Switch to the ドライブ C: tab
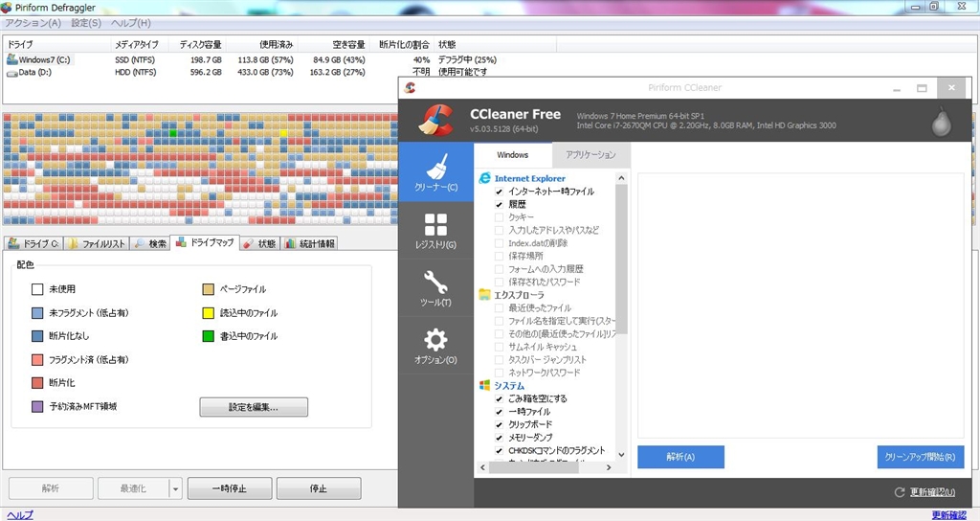The width and height of the screenshot is (980, 521). click(x=33, y=243)
